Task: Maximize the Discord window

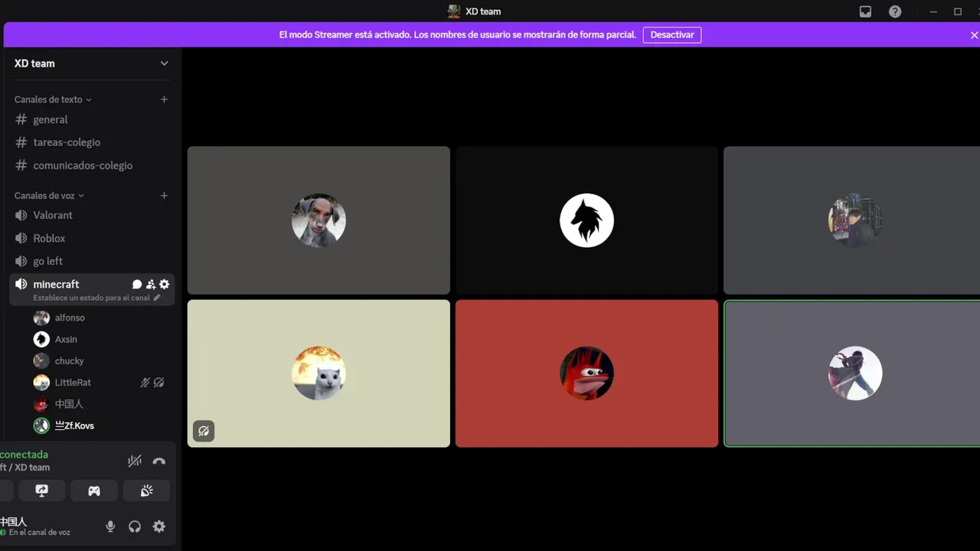Action: [x=957, y=11]
